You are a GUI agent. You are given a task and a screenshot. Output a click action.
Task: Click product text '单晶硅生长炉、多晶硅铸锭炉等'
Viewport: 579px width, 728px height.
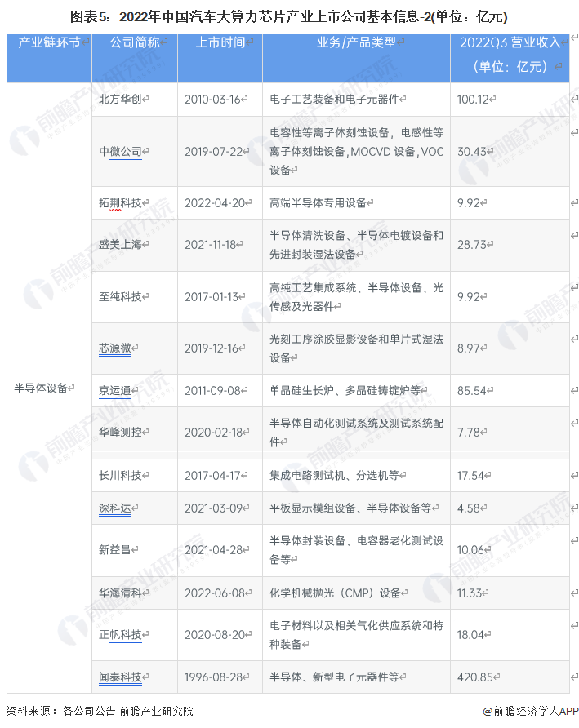tap(345, 391)
